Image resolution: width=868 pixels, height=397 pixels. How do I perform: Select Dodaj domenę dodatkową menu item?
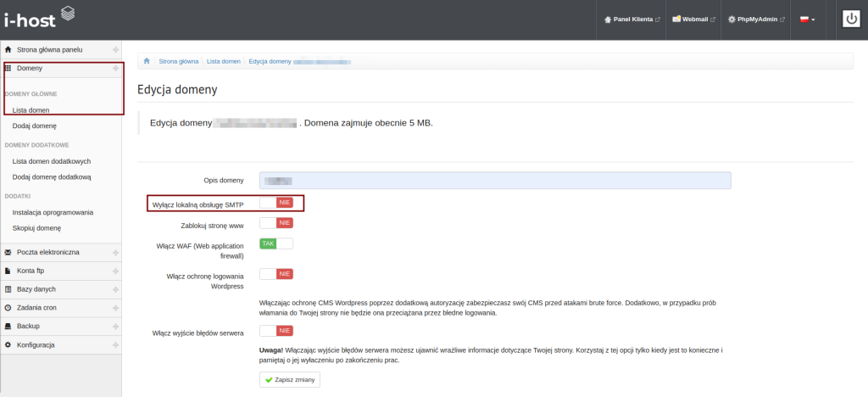tap(52, 177)
